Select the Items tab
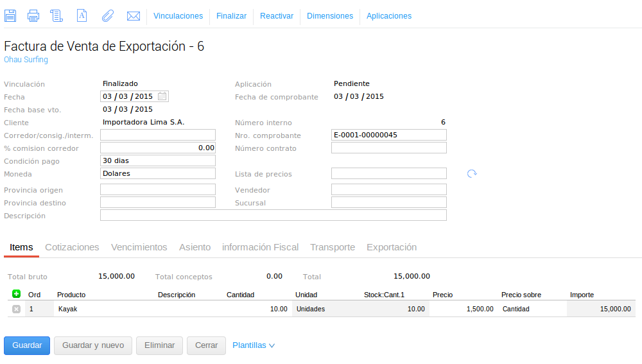 click(x=21, y=247)
